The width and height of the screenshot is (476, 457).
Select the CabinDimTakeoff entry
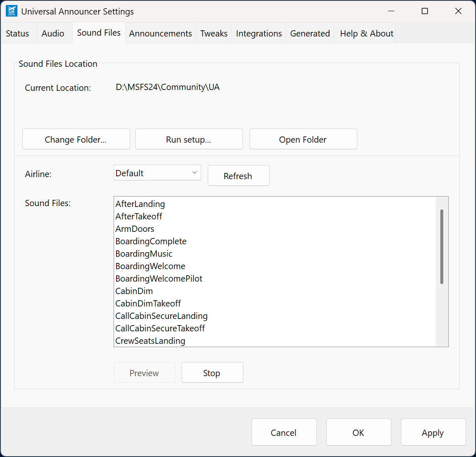pos(275,304)
